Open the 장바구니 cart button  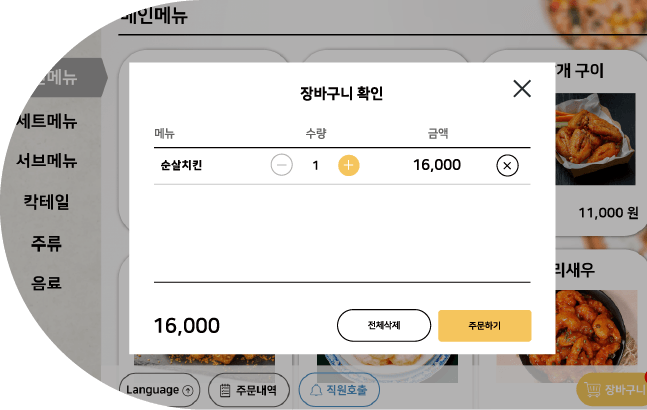pyautogui.click(x=613, y=390)
